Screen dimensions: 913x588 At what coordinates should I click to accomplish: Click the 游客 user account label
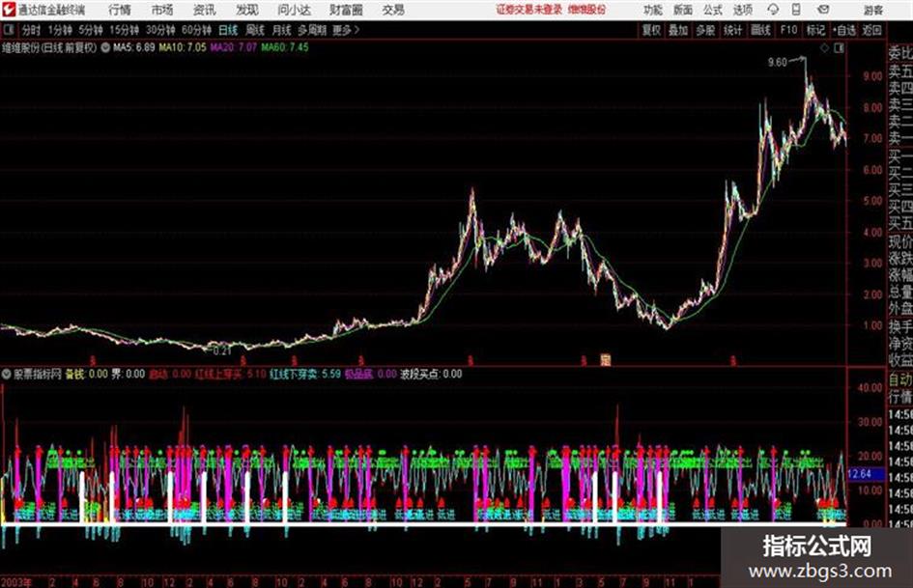pos(872,10)
